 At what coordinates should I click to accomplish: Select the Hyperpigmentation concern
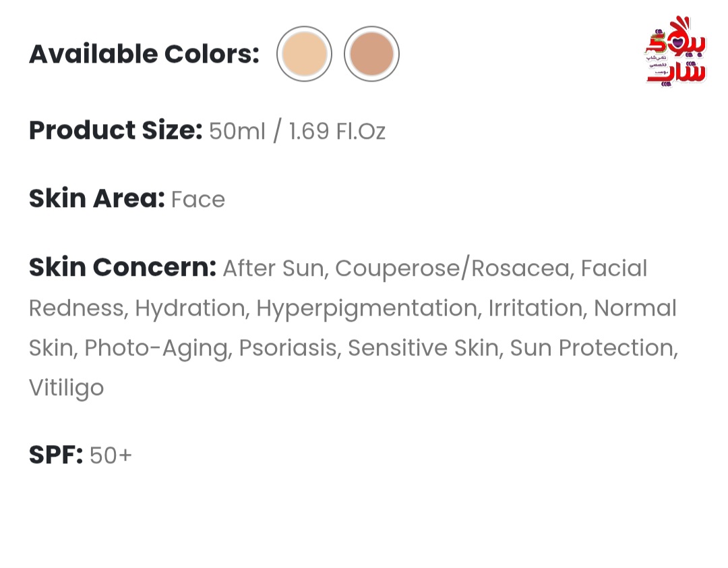point(367,308)
